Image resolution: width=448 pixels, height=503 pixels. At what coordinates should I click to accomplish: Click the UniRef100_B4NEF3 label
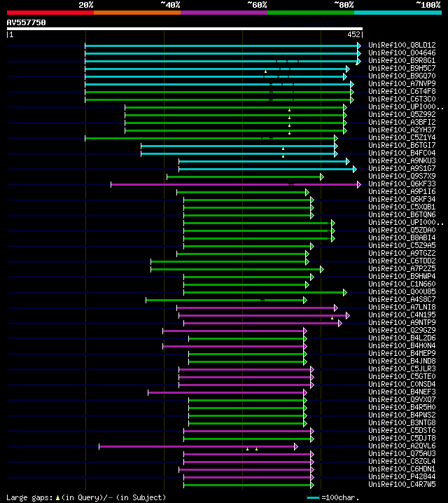(x=402, y=392)
